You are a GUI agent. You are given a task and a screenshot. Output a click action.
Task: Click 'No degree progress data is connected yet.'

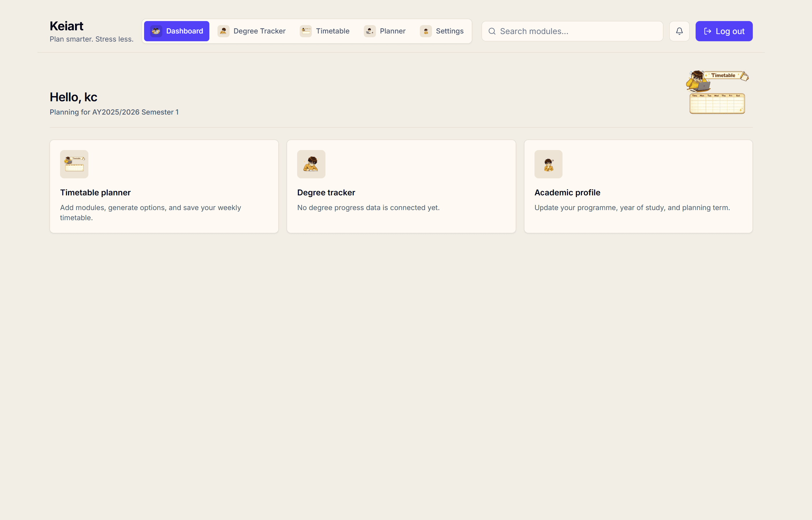pyautogui.click(x=368, y=208)
